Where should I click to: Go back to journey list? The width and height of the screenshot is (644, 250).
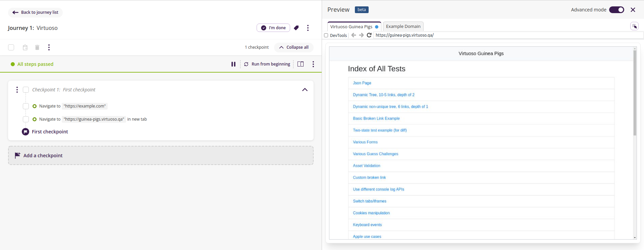tap(35, 12)
